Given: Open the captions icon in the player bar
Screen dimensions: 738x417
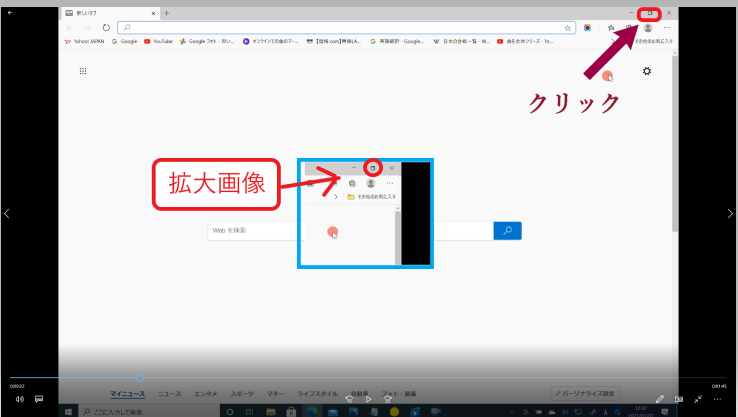Looking at the screenshot, I should click(x=39, y=398).
